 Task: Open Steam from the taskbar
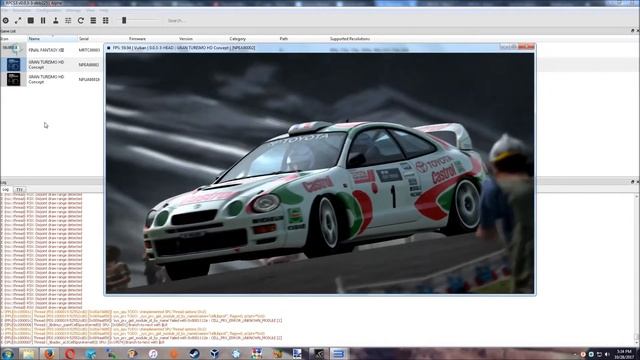tap(195, 354)
